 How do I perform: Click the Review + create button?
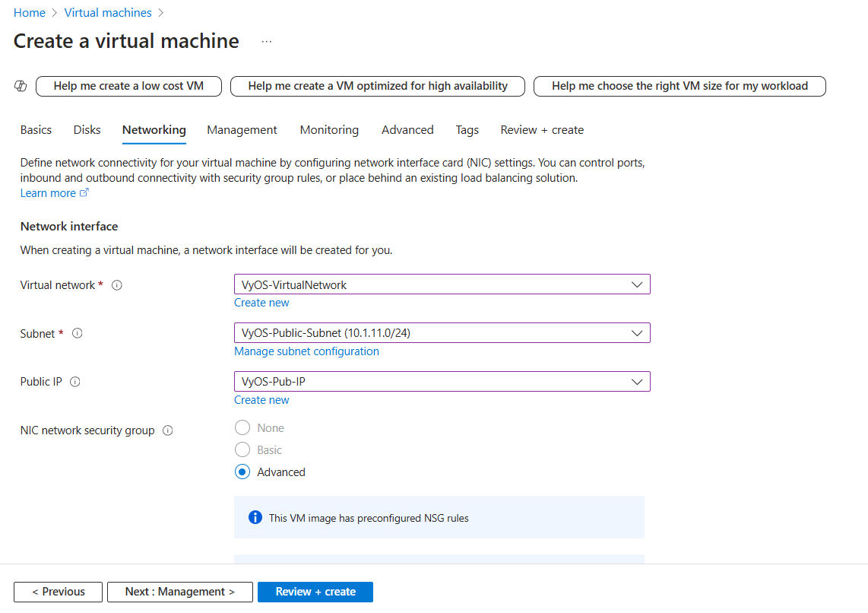click(x=315, y=592)
